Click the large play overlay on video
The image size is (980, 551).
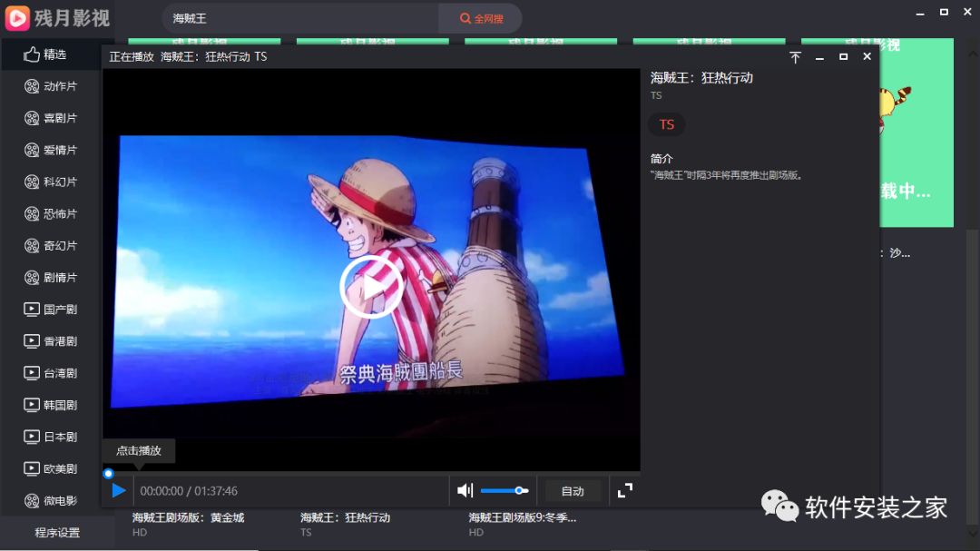coord(371,287)
